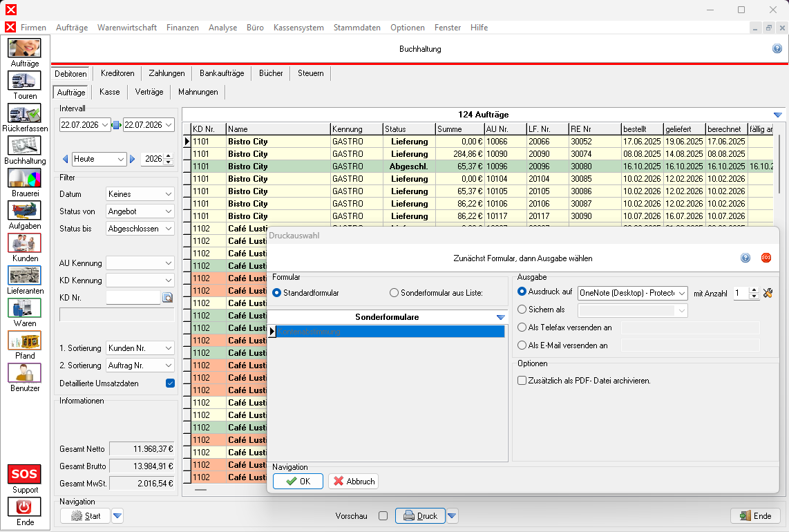The height and width of the screenshot is (532, 789).
Task: Enable Zusätzlich als PDF-Datei archivieren checkbox
Action: coord(522,381)
